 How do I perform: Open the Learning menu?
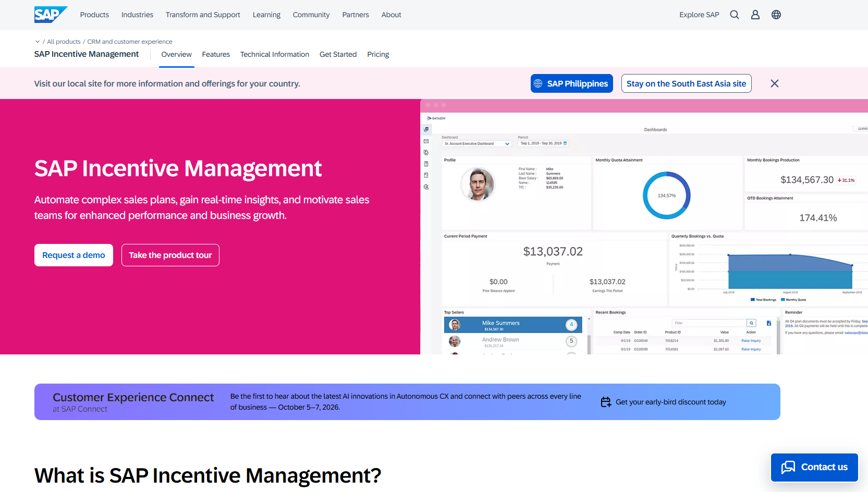(x=266, y=15)
